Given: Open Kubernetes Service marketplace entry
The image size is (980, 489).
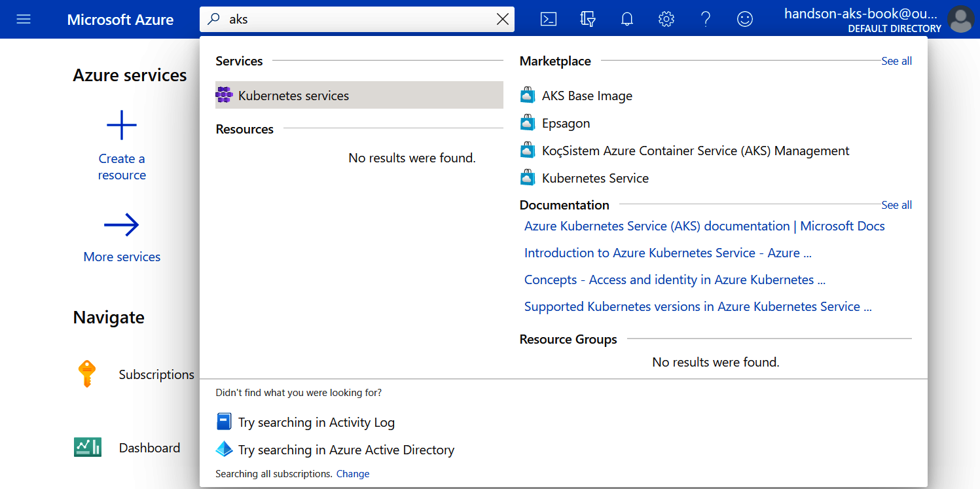Looking at the screenshot, I should pyautogui.click(x=595, y=179).
